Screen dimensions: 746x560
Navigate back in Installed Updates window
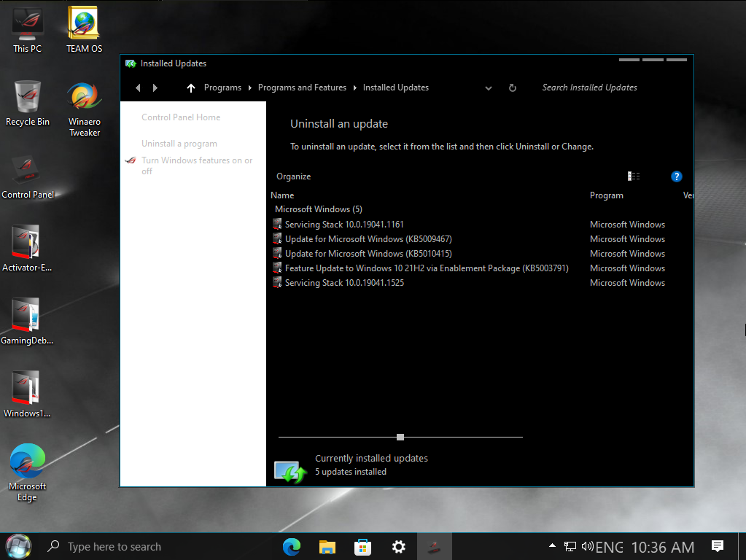(x=138, y=87)
